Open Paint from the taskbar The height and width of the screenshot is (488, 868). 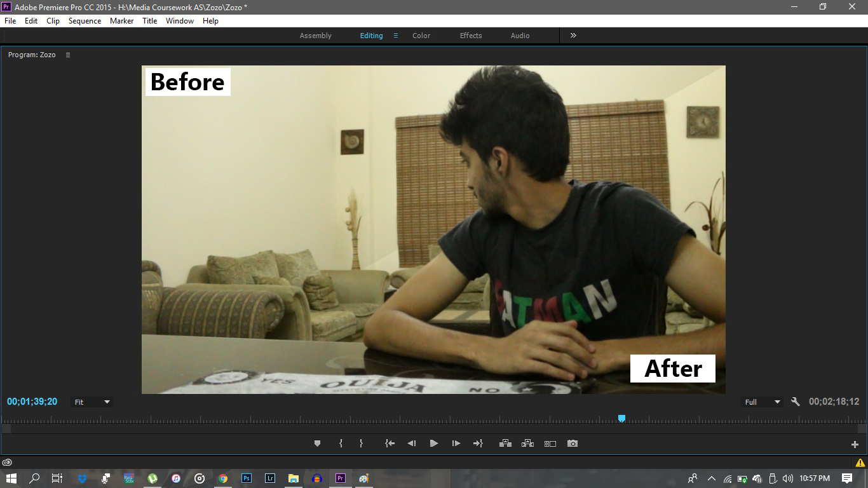tap(363, 478)
